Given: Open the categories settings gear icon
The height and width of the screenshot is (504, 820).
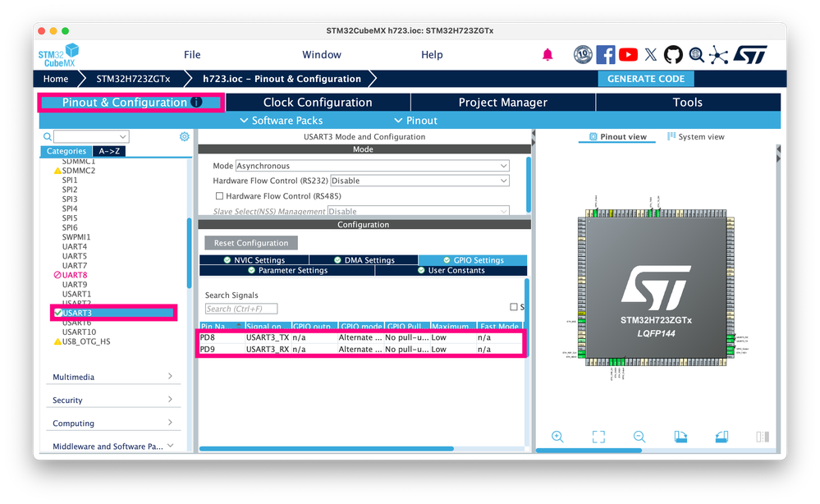Looking at the screenshot, I should click(184, 136).
